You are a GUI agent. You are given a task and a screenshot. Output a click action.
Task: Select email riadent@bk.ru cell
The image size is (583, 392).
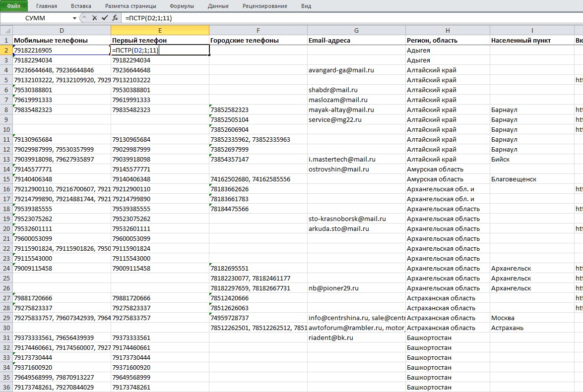pos(356,338)
